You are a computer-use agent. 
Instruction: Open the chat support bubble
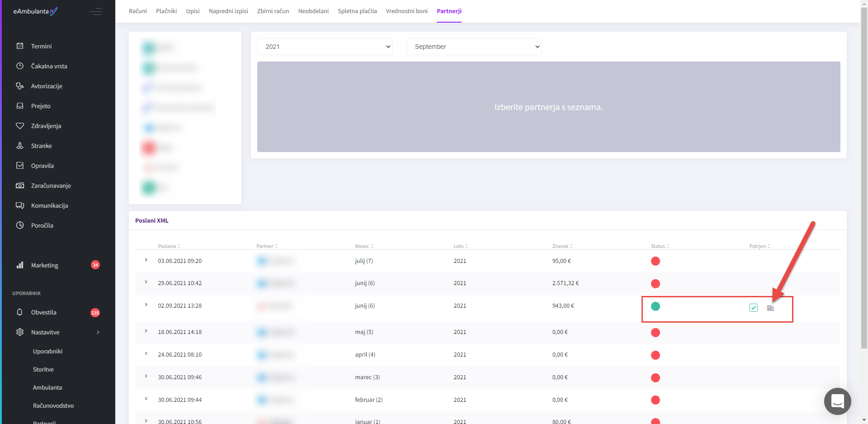click(837, 401)
